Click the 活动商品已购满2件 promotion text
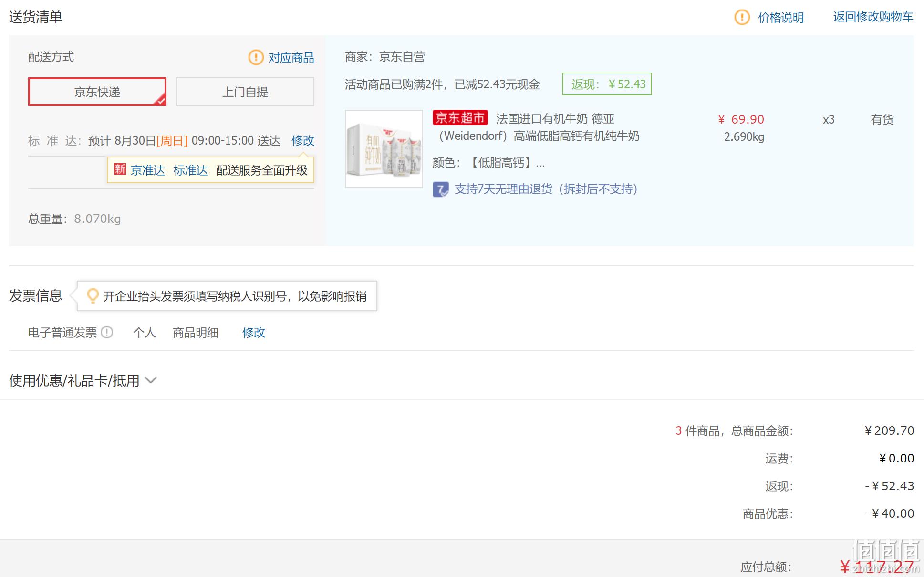Screen dimensions: 924x577 click(442, 84)
